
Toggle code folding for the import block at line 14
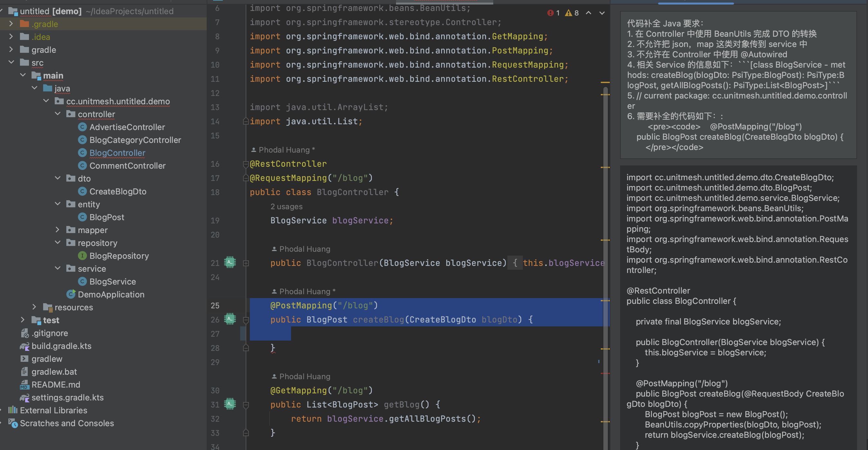click(246, 121)
